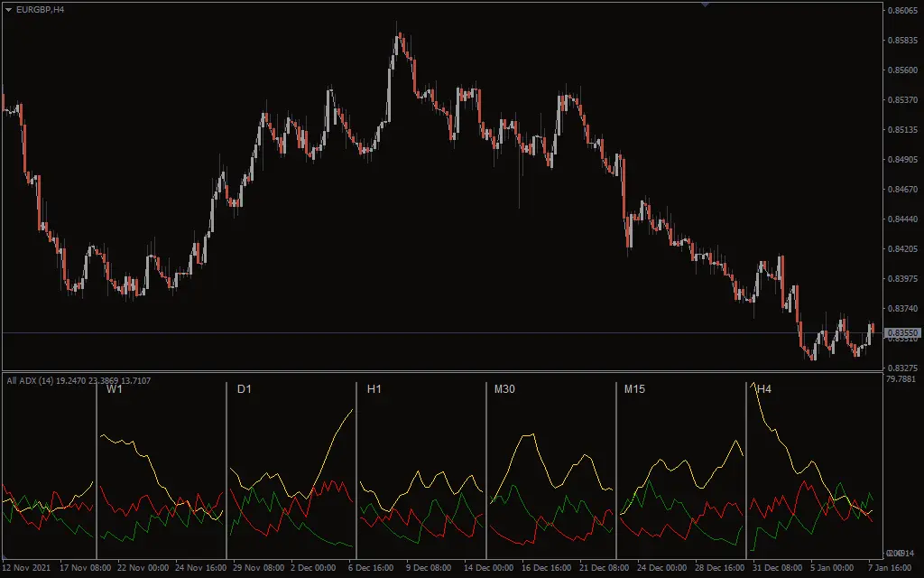Click the highest candlestick peak on chart
The image size is (924, 578).
click(x=398, y=36)
